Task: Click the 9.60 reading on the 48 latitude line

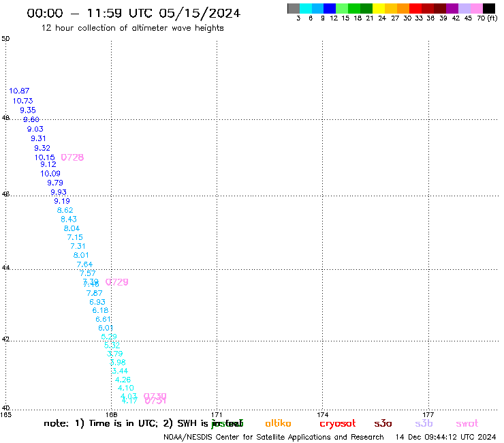Action: click(x=31, y=120)
